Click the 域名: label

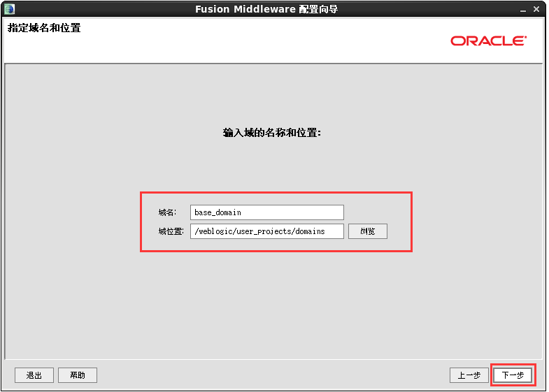click(167, 212)
